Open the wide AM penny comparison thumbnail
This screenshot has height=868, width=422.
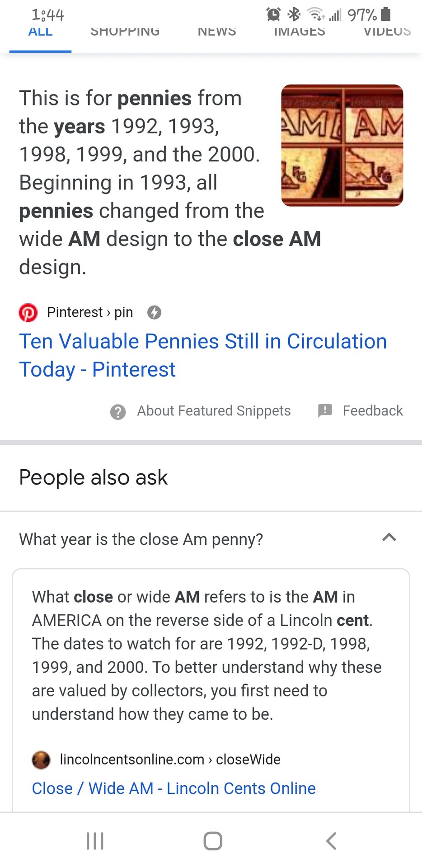coord(342,145)
